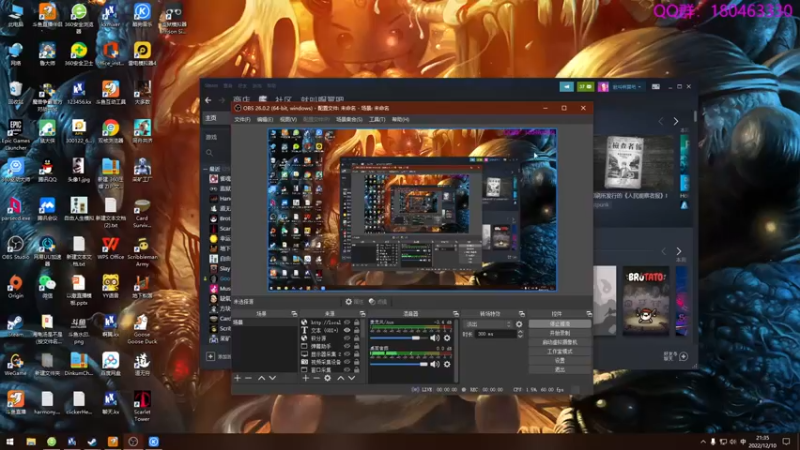Viewport: 800px width, 450px height.
Task: Open source properties via gear button
Action: pos(354,302)
